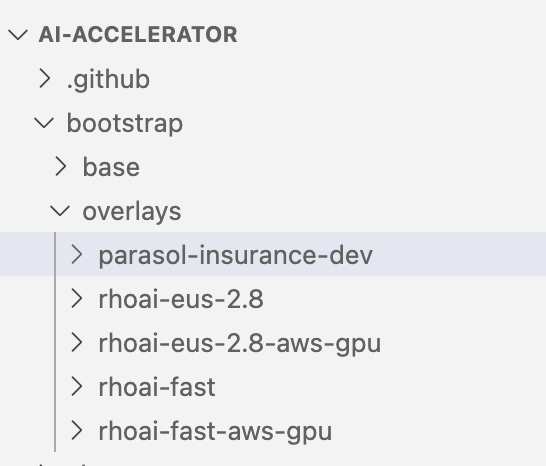Collapse the bootstrap folder chevron

tap(44, 123)
